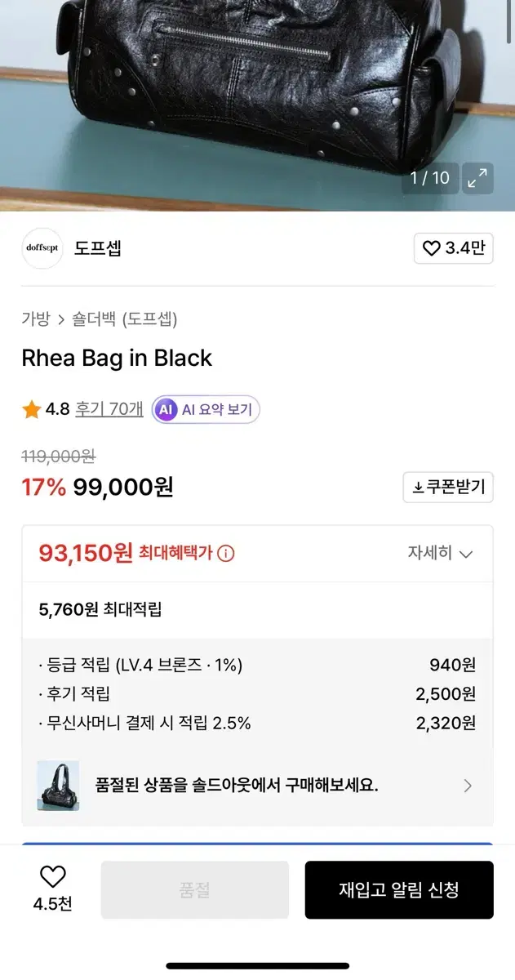Image resolution: width=515 pixels, height=980 pixels.
Task: Tap the doffsept brand logo
Action: point(42,248)
